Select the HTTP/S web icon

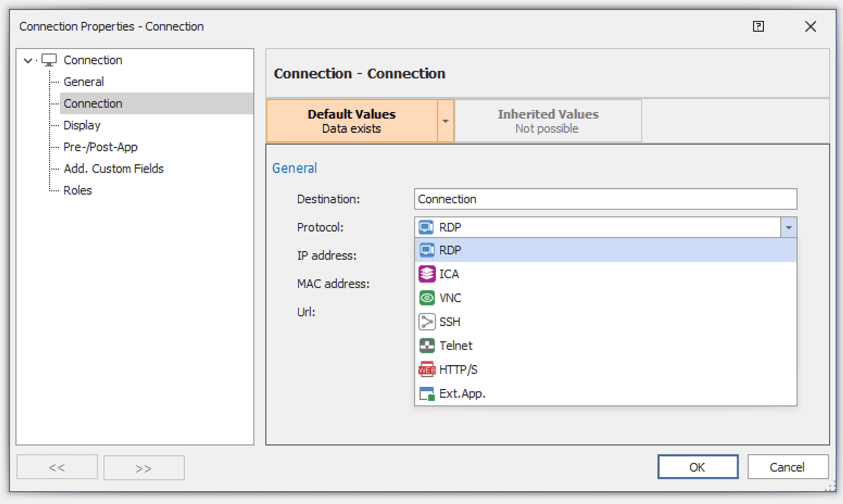pyautogui.click(x=426, y=370)
